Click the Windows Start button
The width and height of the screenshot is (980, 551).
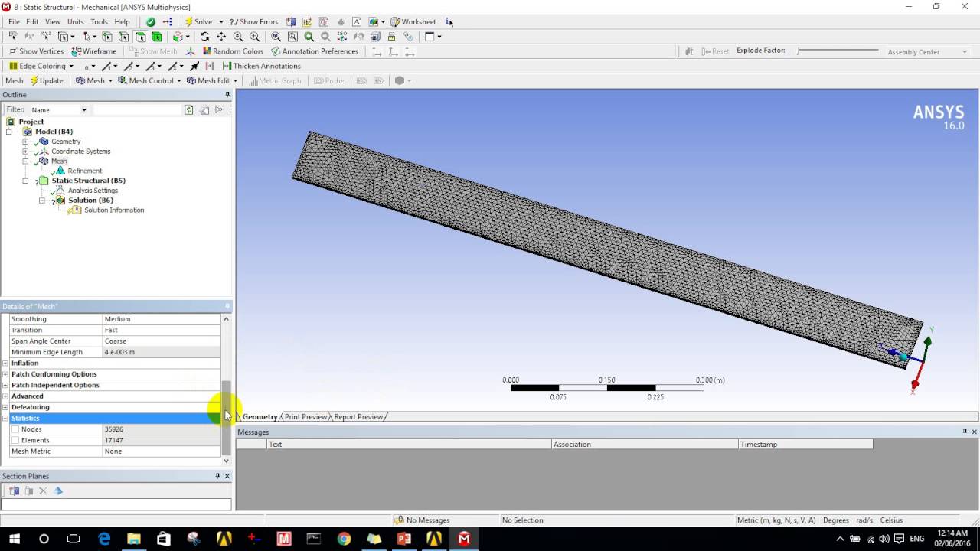click(15, 539)
